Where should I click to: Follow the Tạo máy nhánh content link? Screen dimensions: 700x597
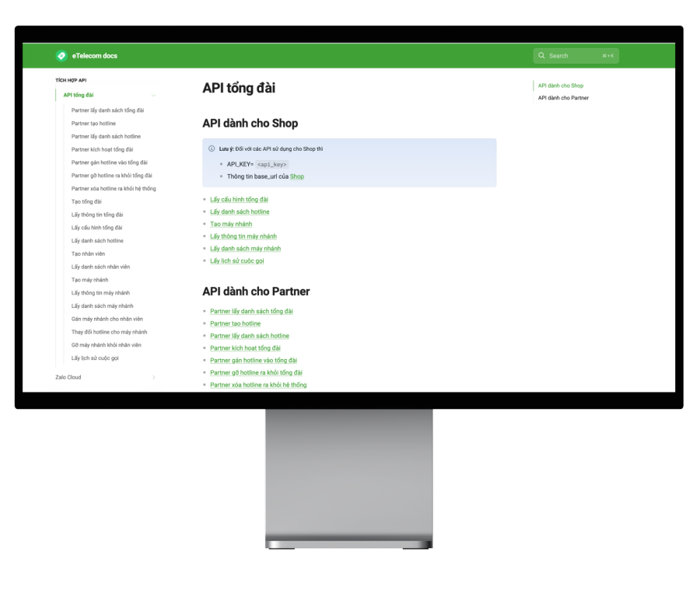(x=231, y=224)
